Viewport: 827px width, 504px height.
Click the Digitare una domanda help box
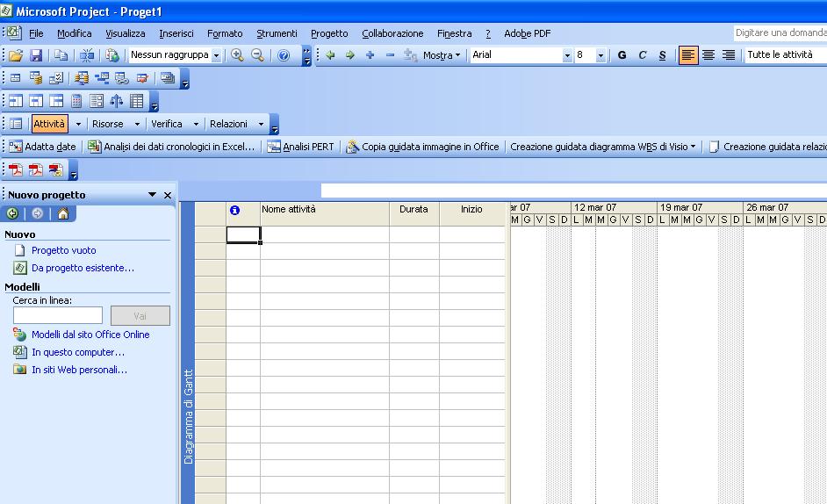(780, 32)
